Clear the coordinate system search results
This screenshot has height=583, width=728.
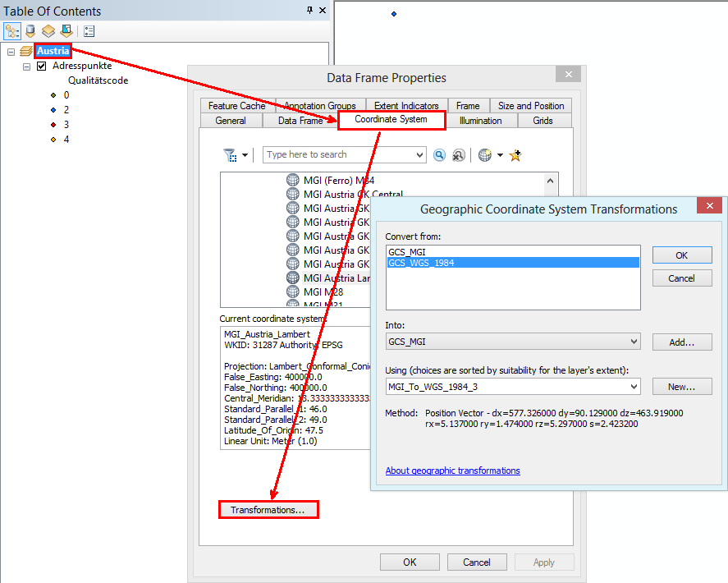pos(458,154)
